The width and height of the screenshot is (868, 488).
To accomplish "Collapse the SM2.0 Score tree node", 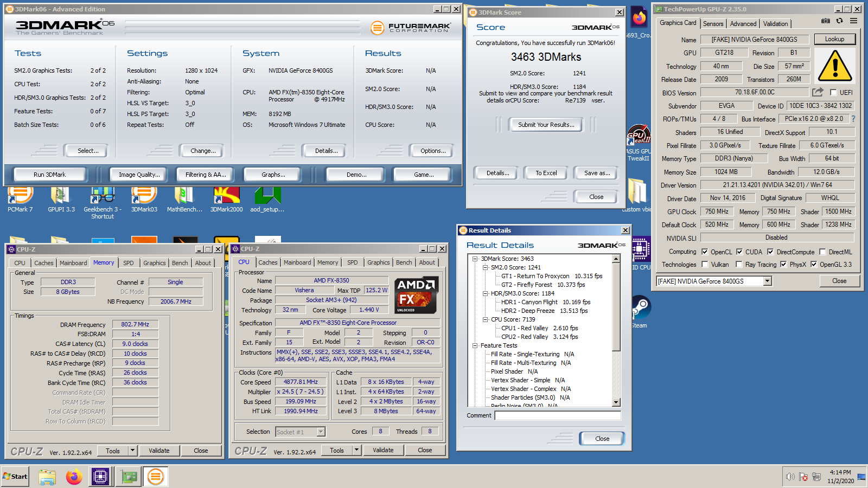I will click(486, 267).
